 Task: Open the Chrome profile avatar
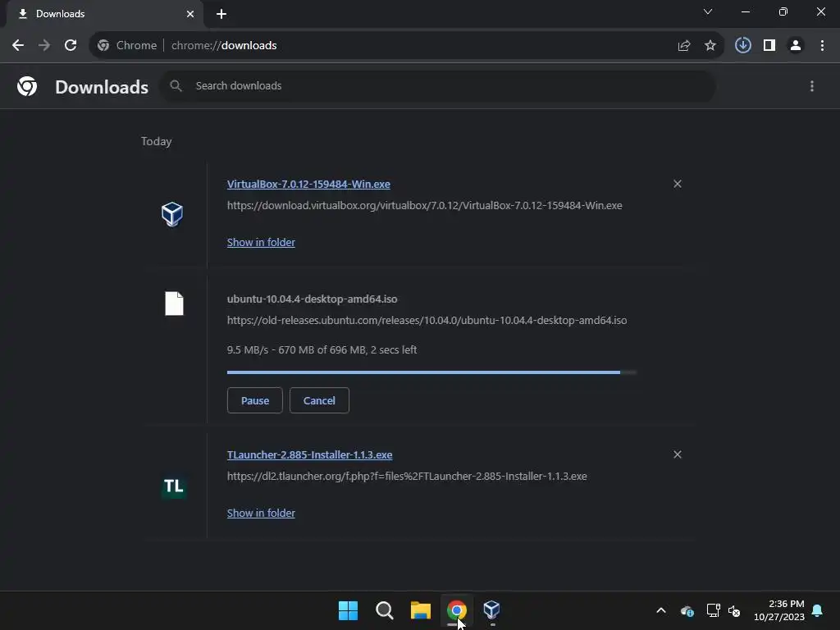point(796,46)
